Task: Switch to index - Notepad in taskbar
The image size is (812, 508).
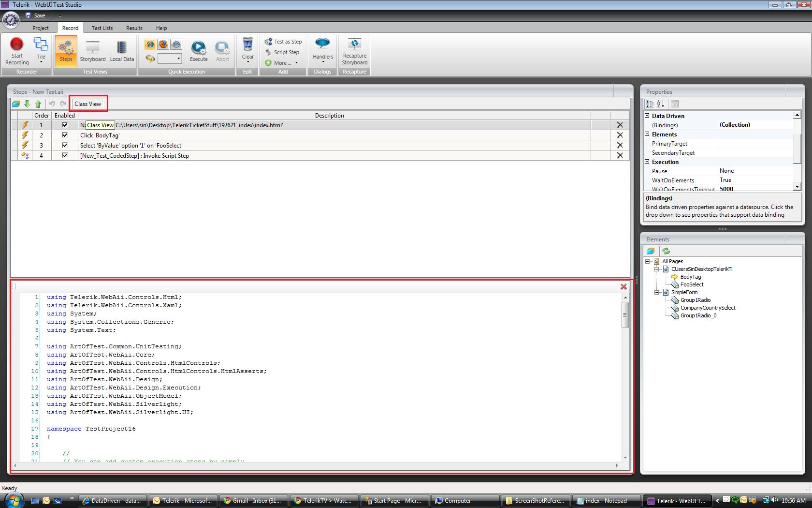Action: (x=606, y=501)
